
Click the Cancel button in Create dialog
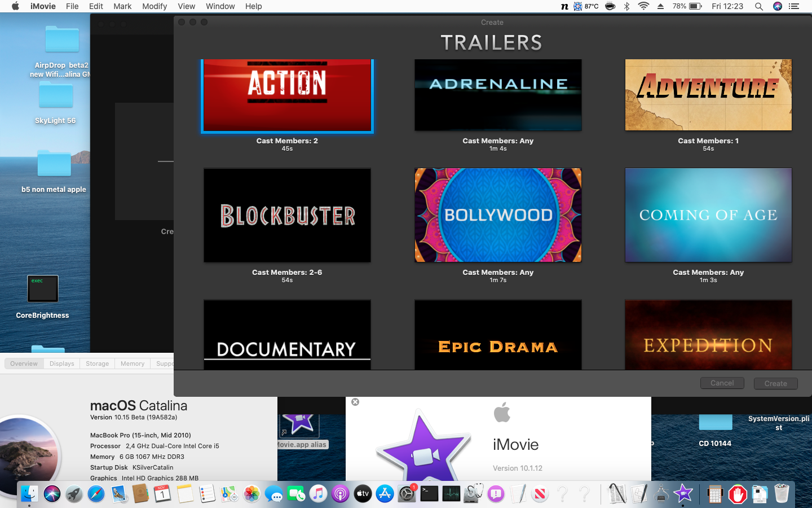(x=722, y=383)
